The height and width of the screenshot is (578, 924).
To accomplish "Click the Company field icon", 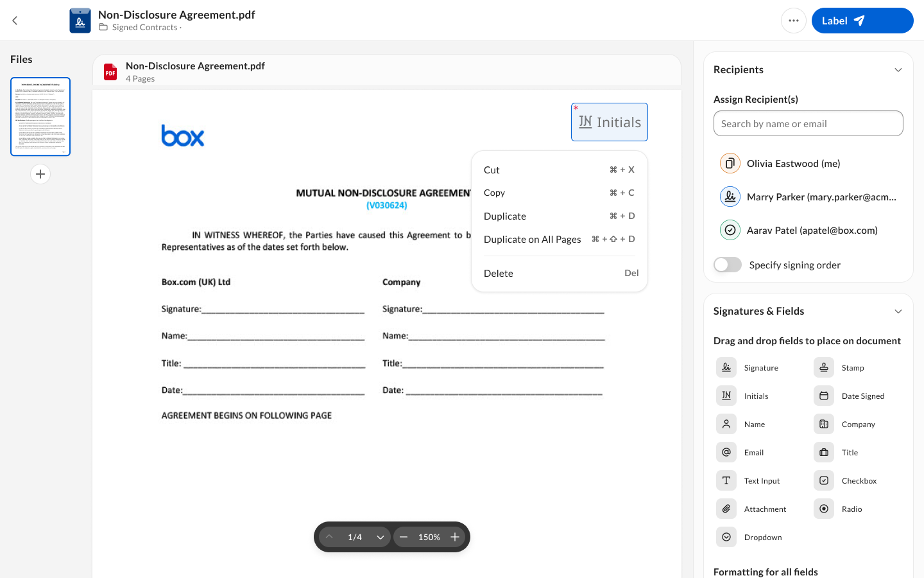I will pos(824,424).
